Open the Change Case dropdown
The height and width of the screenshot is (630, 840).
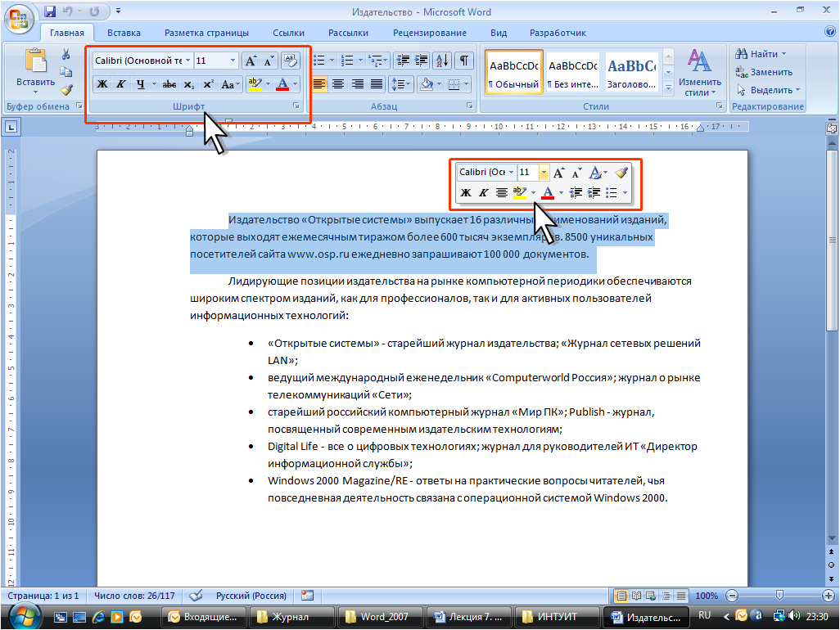pos(230,84)
